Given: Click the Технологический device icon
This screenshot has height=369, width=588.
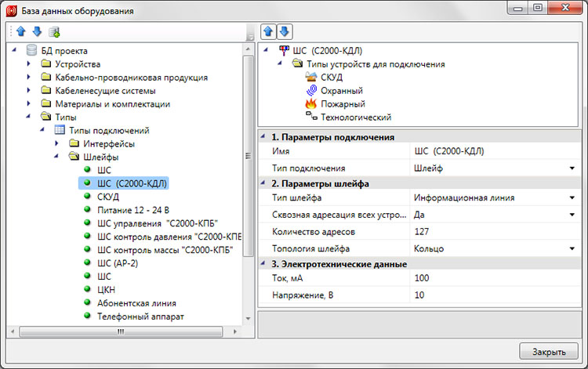Looking at the screenshot, I should click(311, 116).
